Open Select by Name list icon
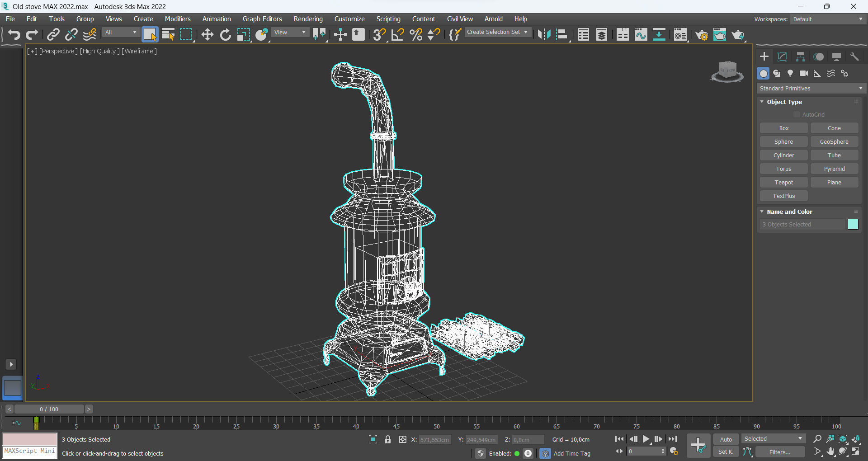 pyautogui.click(x=168, y=34)
